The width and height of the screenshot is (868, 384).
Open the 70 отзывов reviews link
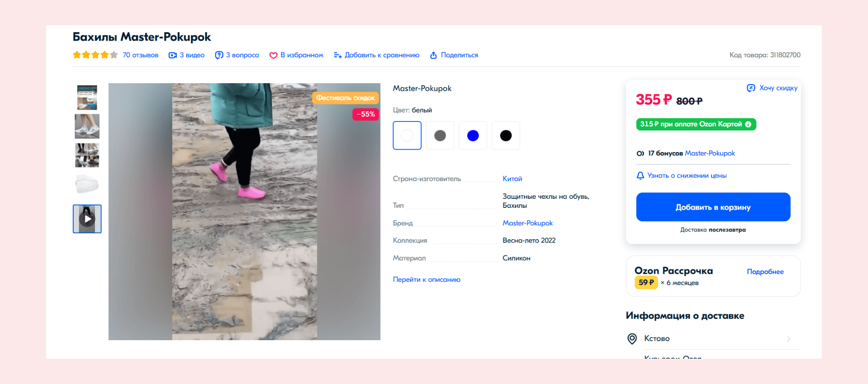[141, 55]
